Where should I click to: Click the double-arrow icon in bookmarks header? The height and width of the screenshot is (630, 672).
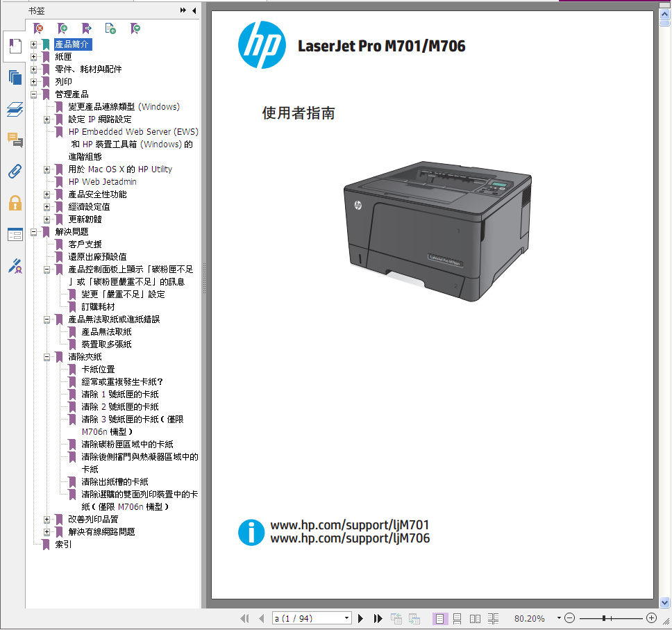[x=183, y=10]
